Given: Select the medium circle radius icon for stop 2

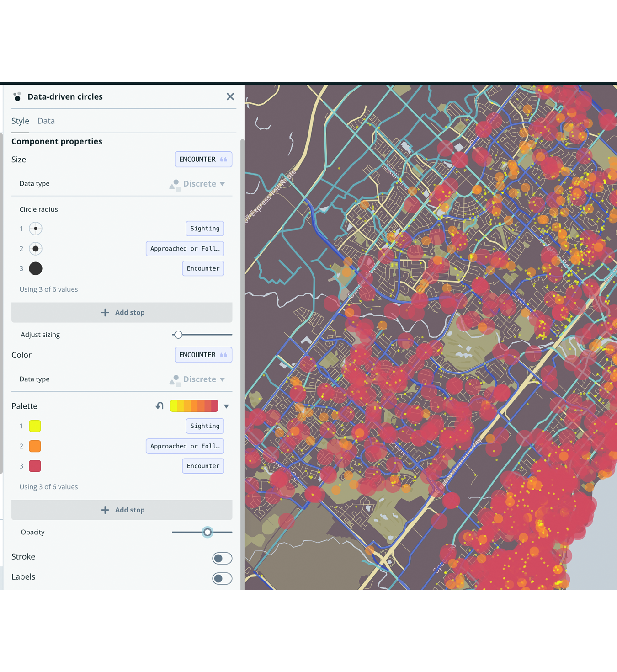Looking at the screenshot, I should pyautogui.click(x=36, y=249).
